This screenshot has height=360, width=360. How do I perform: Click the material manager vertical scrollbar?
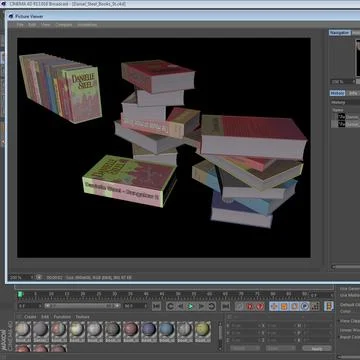220,332
